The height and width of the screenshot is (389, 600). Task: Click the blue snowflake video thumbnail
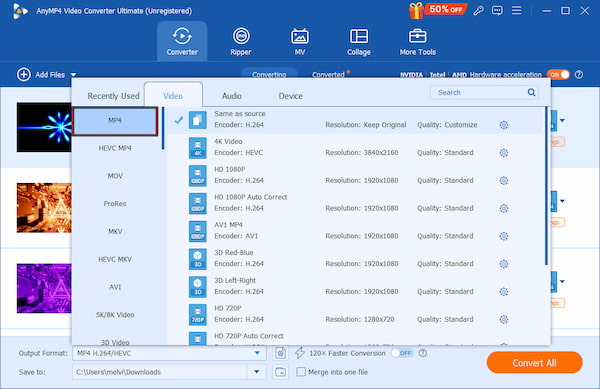pos(44,127)
